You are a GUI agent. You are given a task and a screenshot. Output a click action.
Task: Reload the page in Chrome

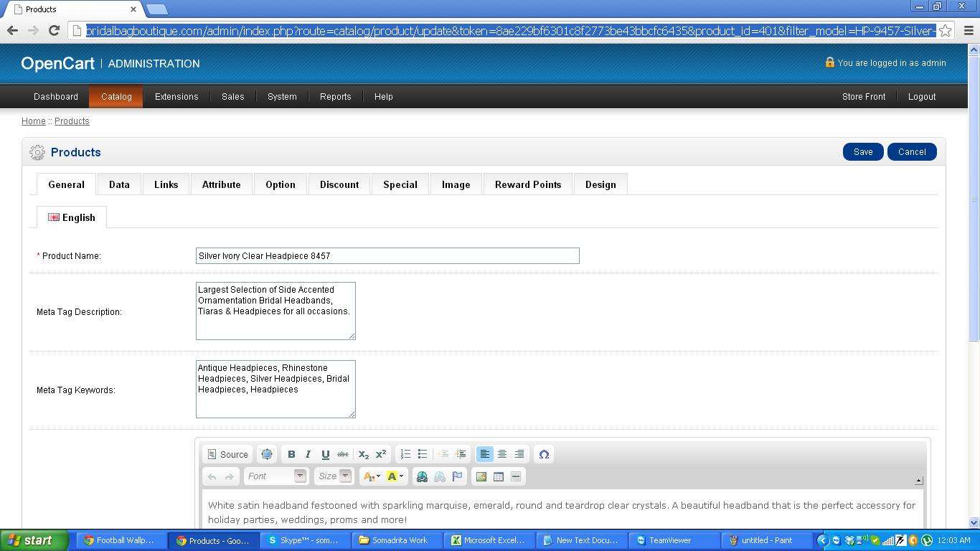(x=54, y=30)
